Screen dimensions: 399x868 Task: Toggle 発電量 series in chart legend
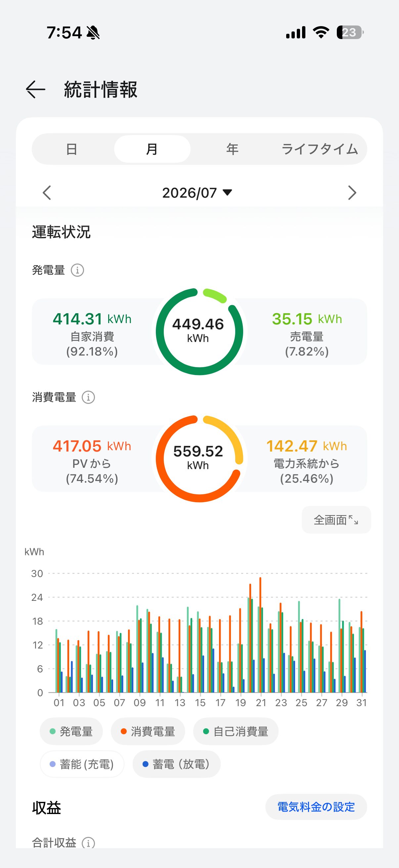coord(71,732)
